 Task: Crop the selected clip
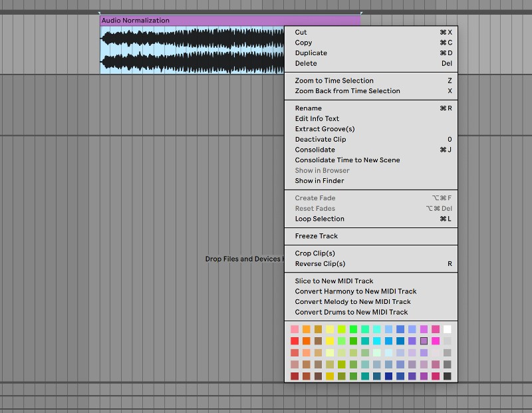tap(316, 253)
